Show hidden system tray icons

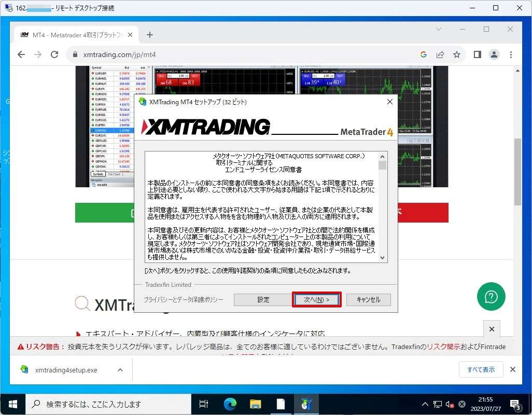click(x=425, y=404)
